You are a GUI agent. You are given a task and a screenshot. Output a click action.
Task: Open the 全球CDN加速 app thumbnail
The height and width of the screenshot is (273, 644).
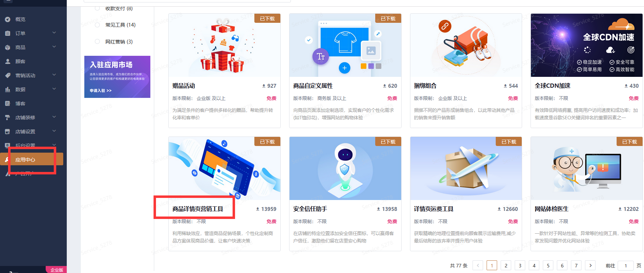pos(587,45)
